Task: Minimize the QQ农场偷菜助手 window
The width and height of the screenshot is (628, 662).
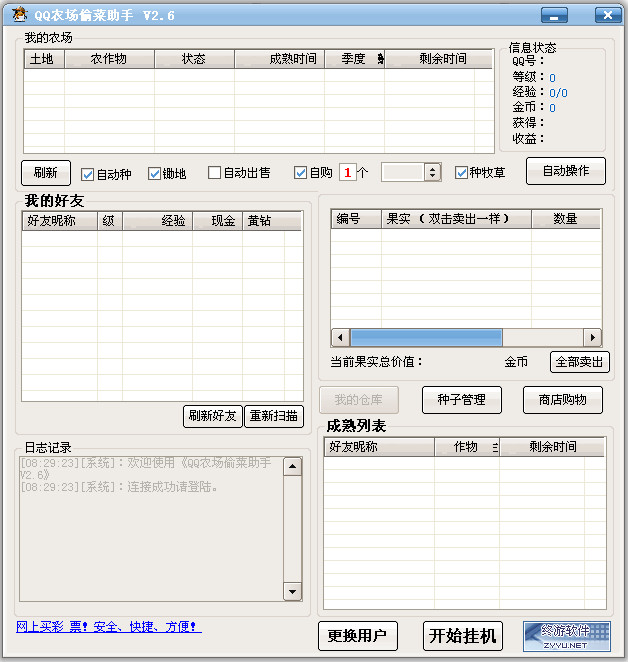Action: tap(554, 16)
